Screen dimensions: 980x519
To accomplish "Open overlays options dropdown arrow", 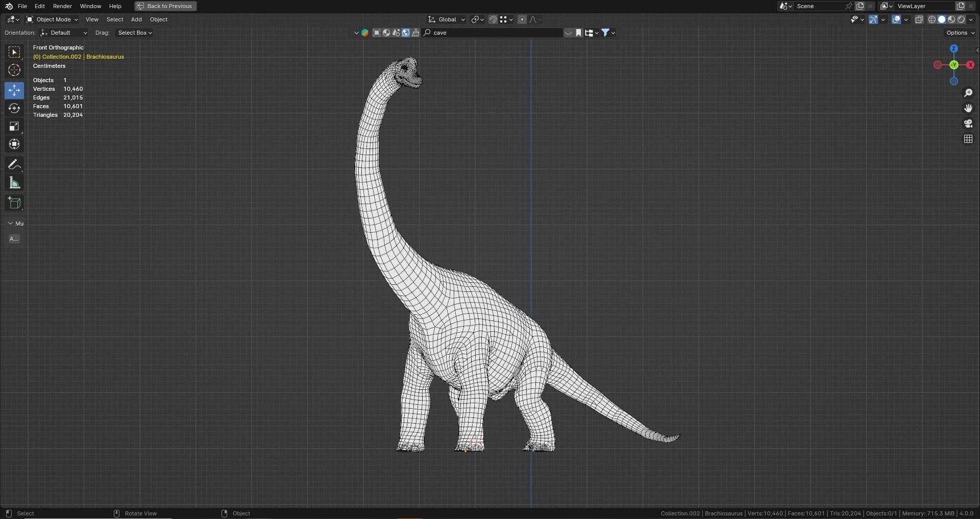I will pos(906,19).
